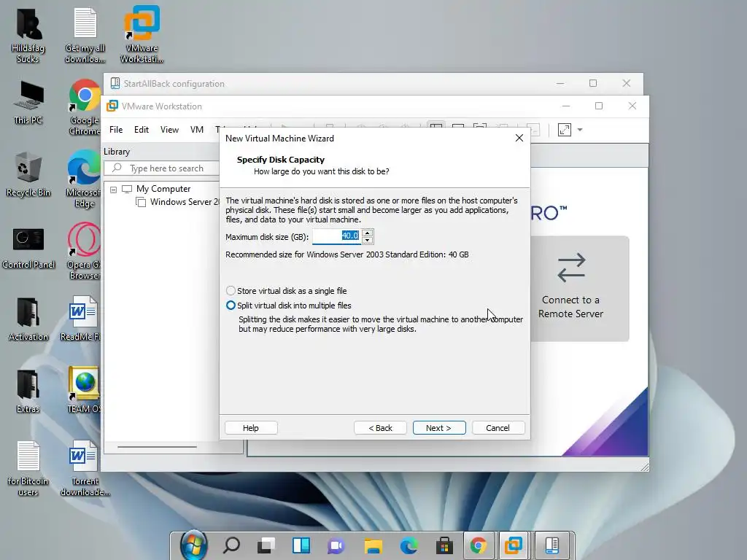Select Windows Server VM in library
Image resolution: width=747 pixels, height=560 pixels.
pyautogui.click(x=178, y=202)
